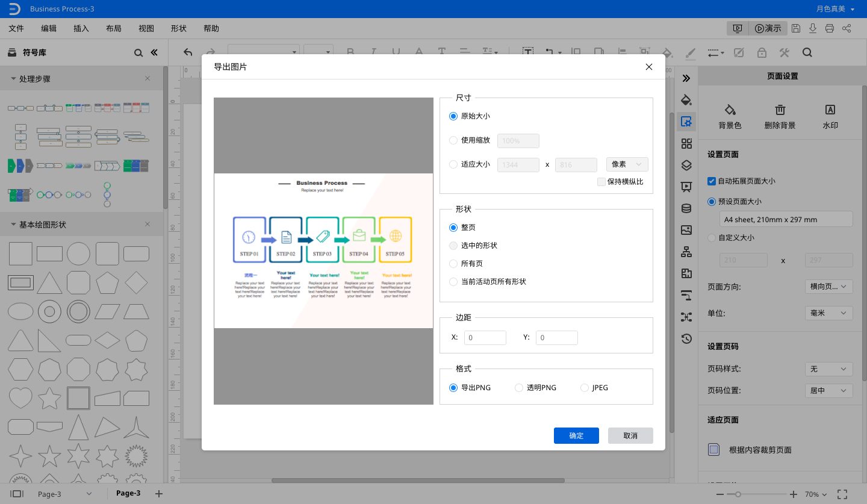
Task: Click the save icon in the top bar
Action: [x=796, y=28]
